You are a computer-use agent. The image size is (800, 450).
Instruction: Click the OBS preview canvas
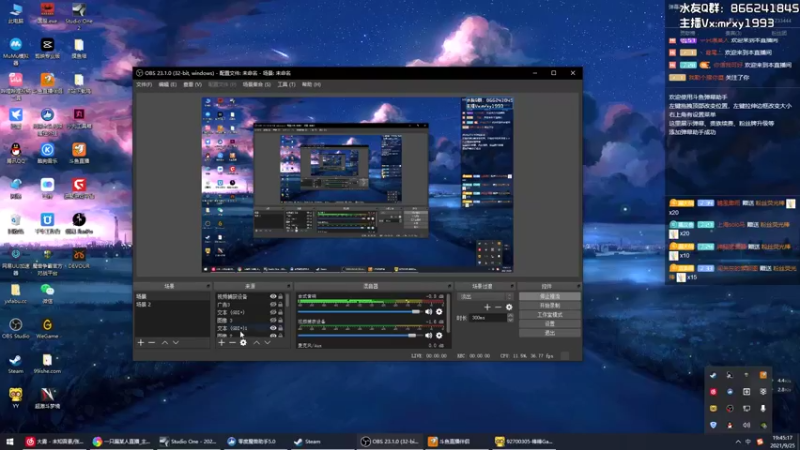357,185
